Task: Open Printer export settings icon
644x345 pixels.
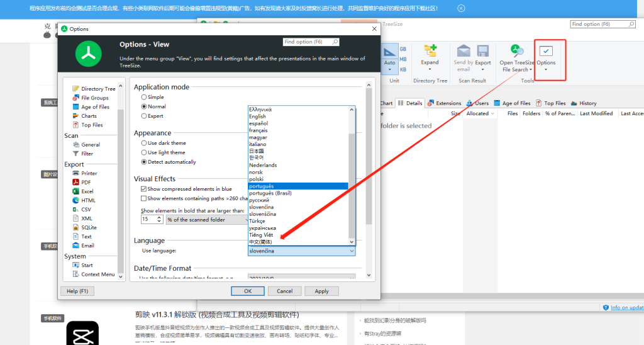Action: coord(75,173)
